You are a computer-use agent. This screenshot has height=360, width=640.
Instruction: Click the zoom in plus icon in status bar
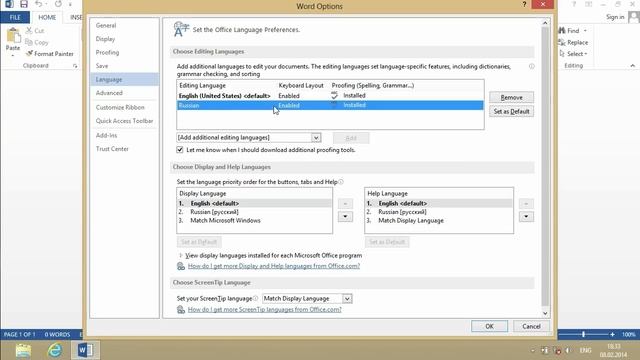[612, 334]
